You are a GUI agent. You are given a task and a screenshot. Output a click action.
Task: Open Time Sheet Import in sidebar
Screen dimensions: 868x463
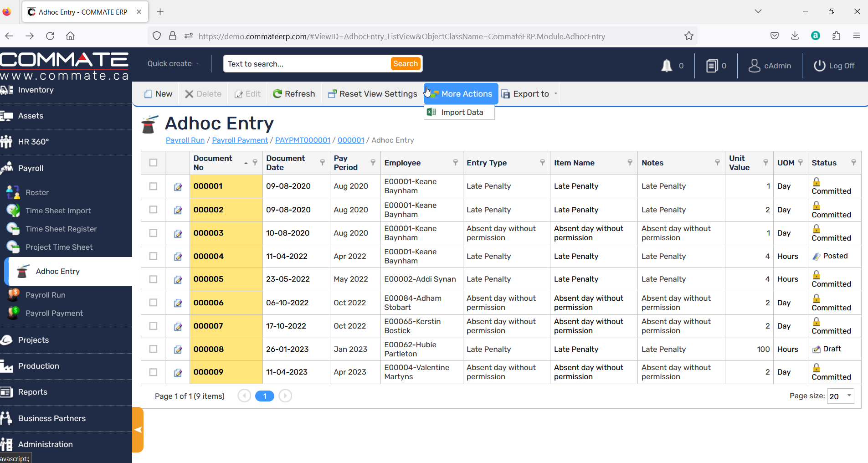click(x=58, y=211)
